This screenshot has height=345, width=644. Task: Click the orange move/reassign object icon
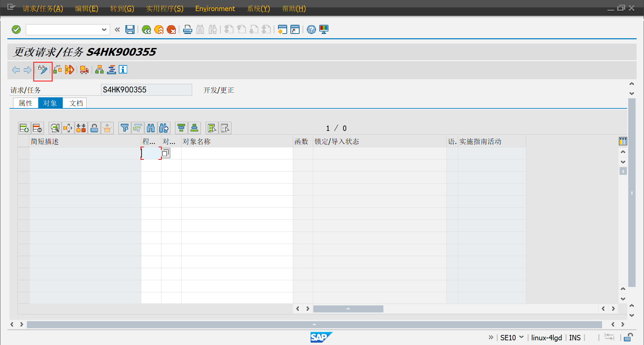tap(68, 128)
